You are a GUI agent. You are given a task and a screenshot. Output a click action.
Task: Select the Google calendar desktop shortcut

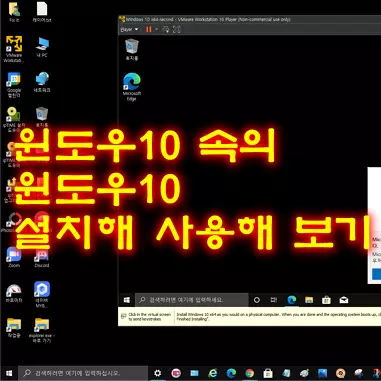pos(14,85)
